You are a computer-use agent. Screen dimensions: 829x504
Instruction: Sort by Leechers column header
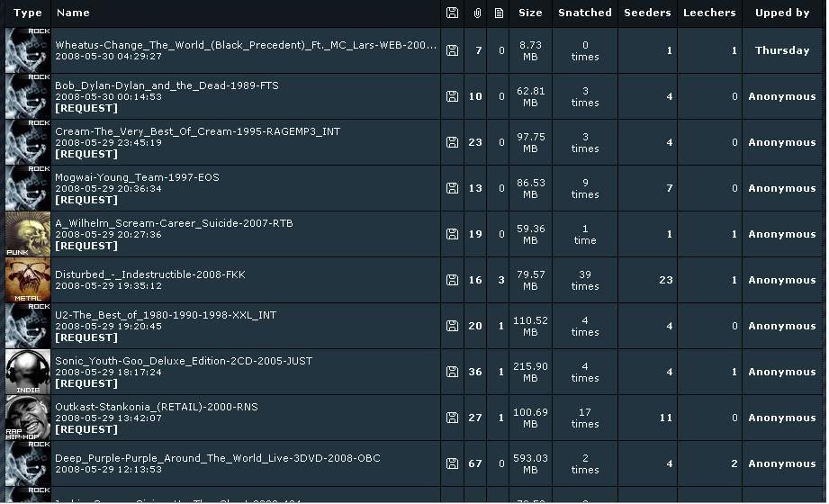(x=709, y=13)
